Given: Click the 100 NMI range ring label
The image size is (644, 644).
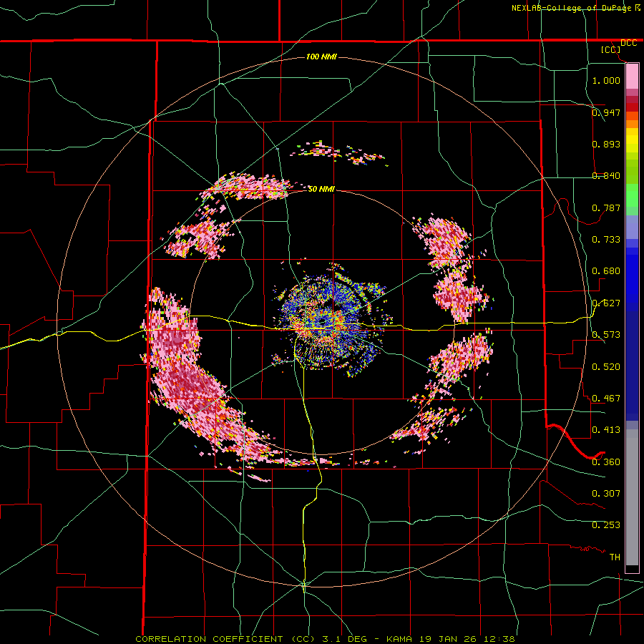Looking at the screenshot, I should coord(321,57).
